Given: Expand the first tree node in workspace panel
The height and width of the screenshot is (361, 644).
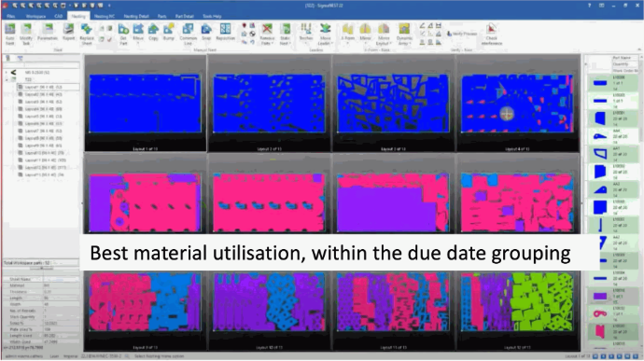Looking at the screenshot, I should [x=7, y=72].
